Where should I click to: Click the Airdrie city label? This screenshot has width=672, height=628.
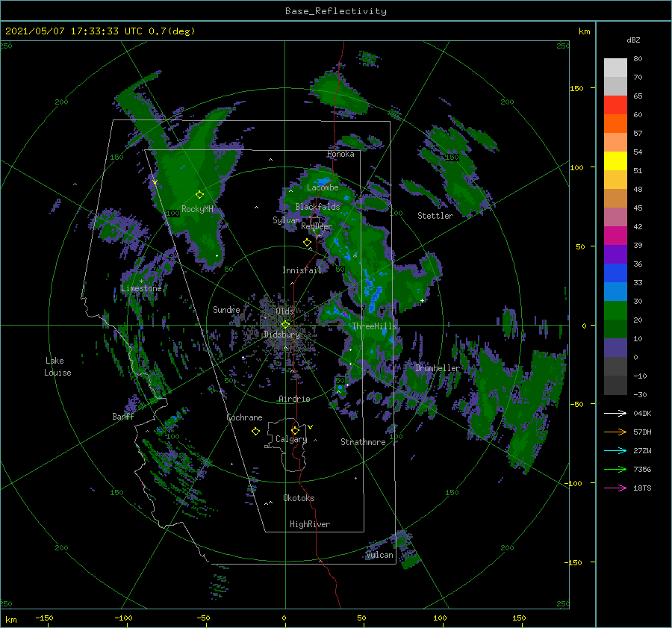294,399
